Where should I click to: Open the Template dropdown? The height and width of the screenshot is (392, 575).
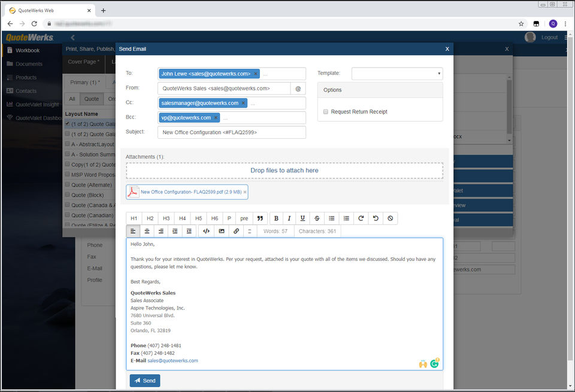[x=397, y=74]
